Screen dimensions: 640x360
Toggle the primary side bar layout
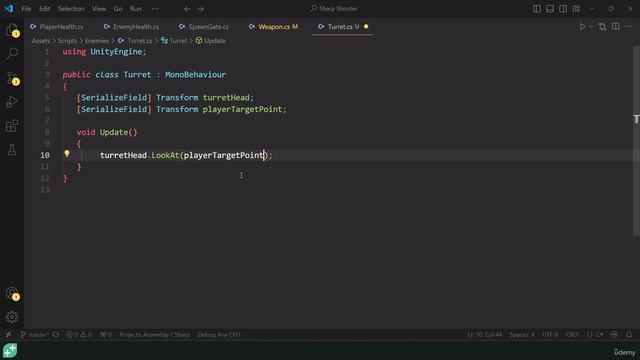pyautogui.click(x=537, y=9)
